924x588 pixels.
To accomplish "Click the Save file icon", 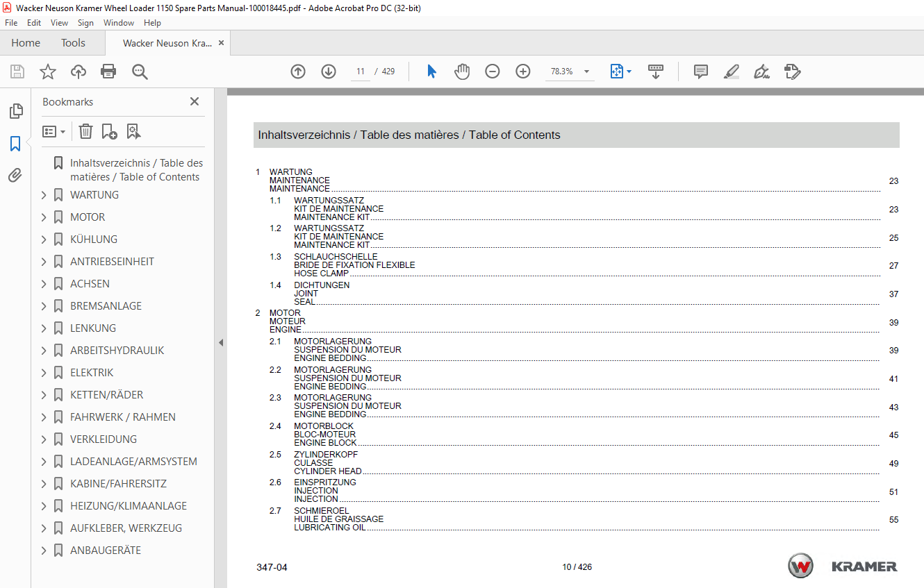I will pos(17,72).
